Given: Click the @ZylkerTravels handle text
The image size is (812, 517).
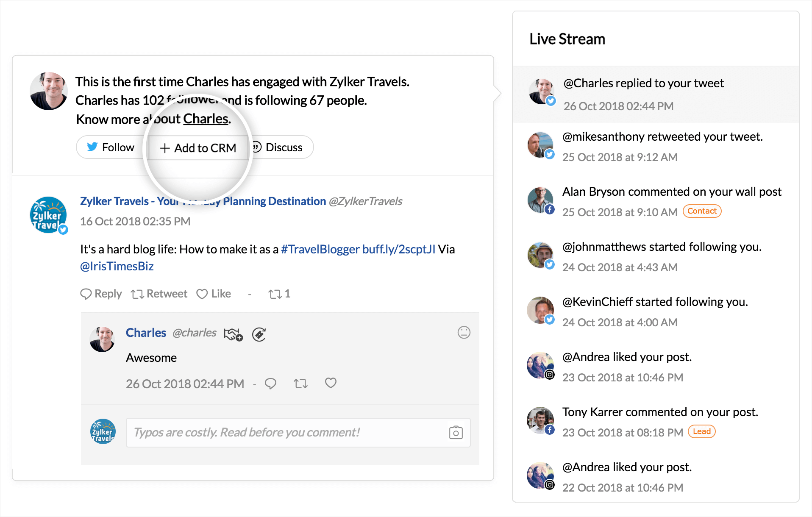Looking at the screenshot, I should coord(365,201).
